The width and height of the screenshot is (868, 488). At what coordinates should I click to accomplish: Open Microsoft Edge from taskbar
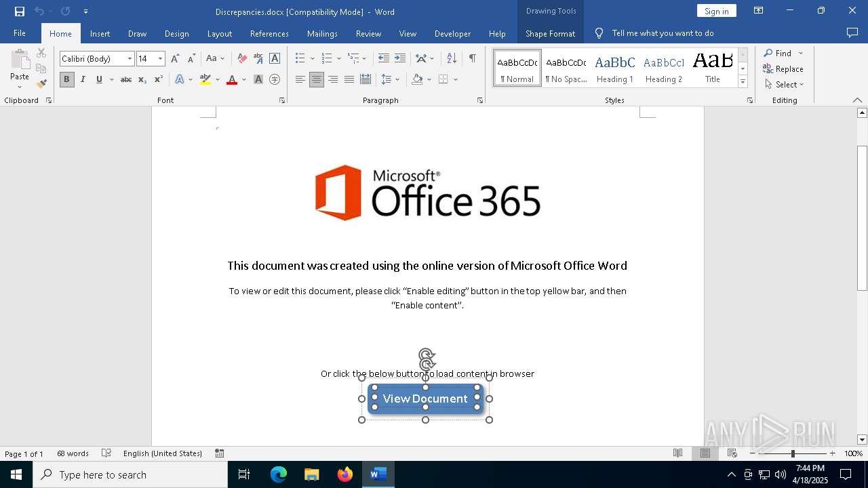(279, 474)
